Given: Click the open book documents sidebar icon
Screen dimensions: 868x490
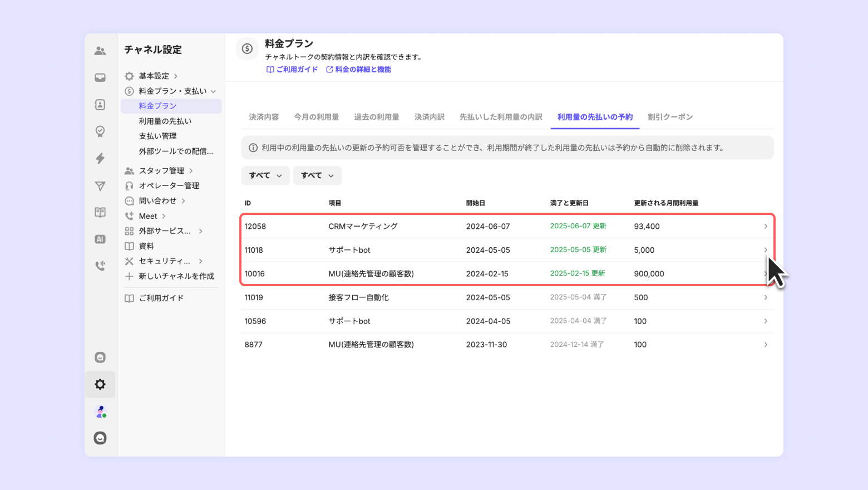Looking at the screenshot, I should coord(100,212).
